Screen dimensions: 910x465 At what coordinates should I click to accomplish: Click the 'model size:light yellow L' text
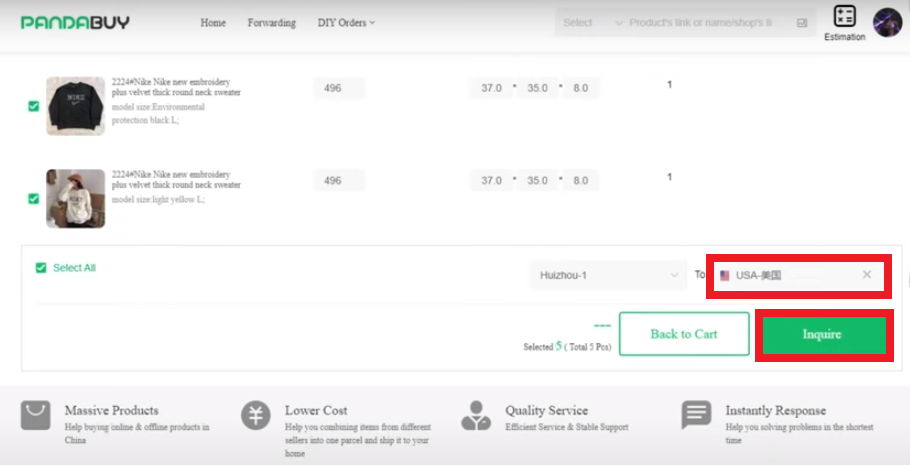point(158,199)
